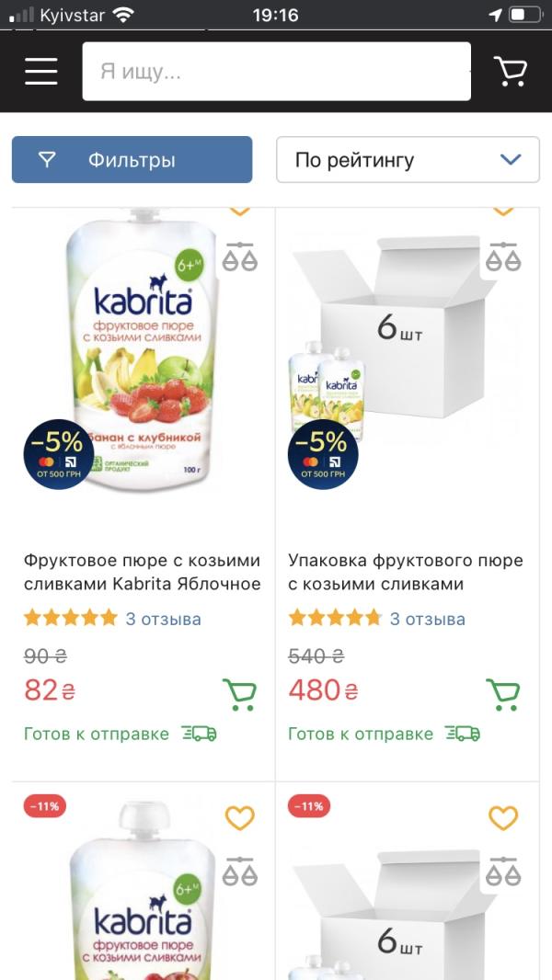Image resolution: width=552 pixels, height=980 pixels.
Task: Compare the banana strawberry Kabrita puree
Action: pos(240,256)
